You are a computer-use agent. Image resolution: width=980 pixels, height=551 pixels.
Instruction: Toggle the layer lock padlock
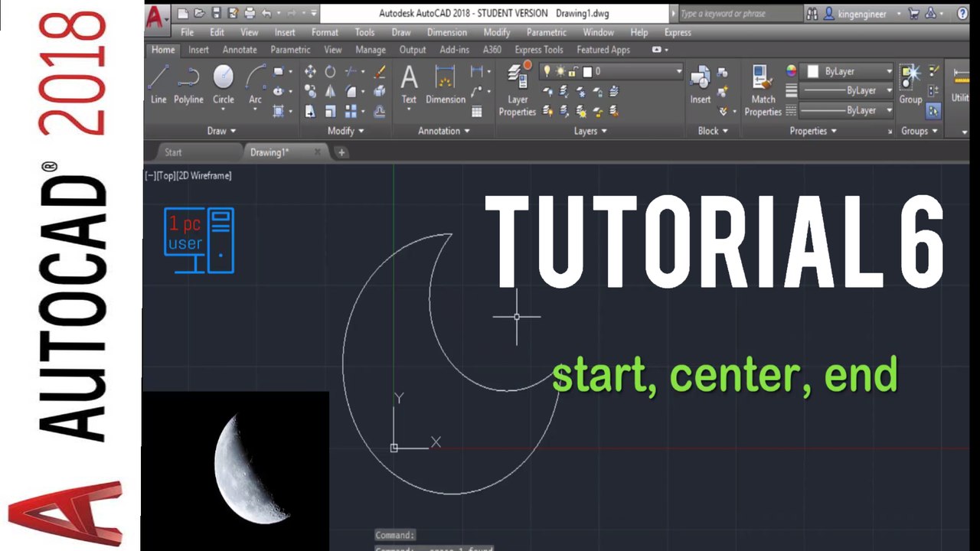pos(574,71)
